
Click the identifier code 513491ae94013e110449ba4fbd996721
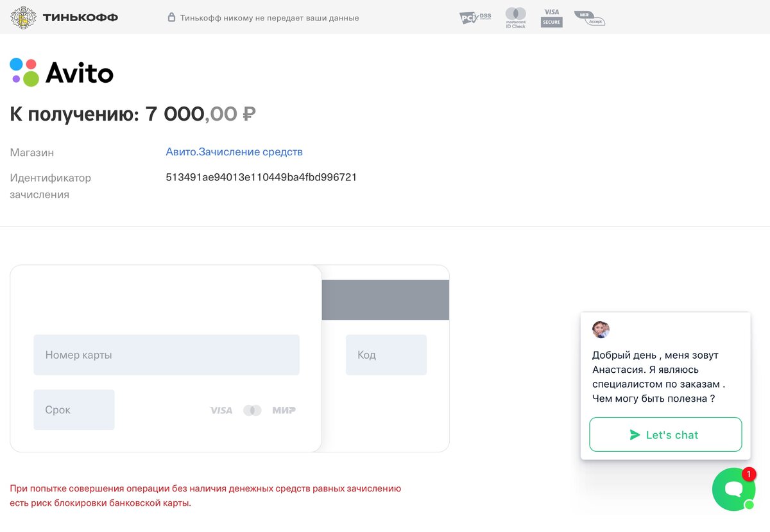(261, 177)
